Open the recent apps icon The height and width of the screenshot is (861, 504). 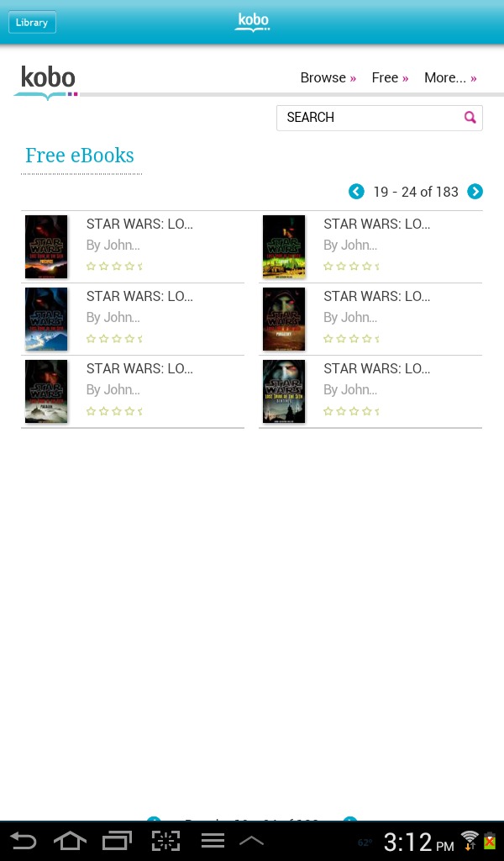118,841
